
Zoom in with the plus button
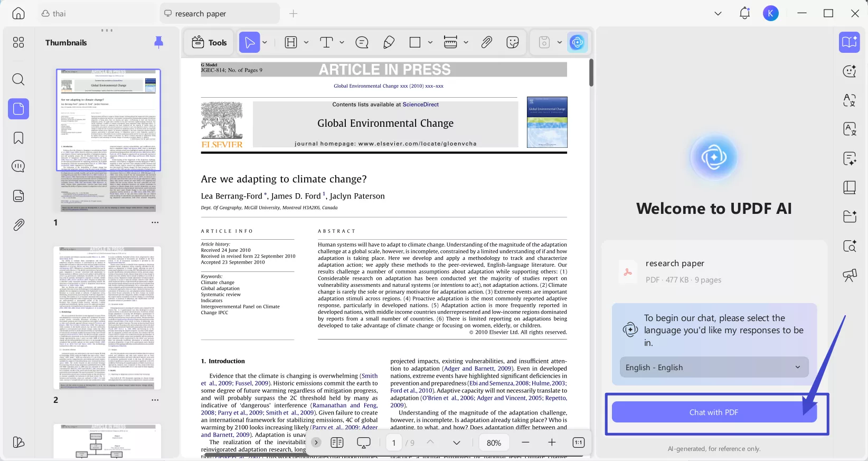click(552, 443)
